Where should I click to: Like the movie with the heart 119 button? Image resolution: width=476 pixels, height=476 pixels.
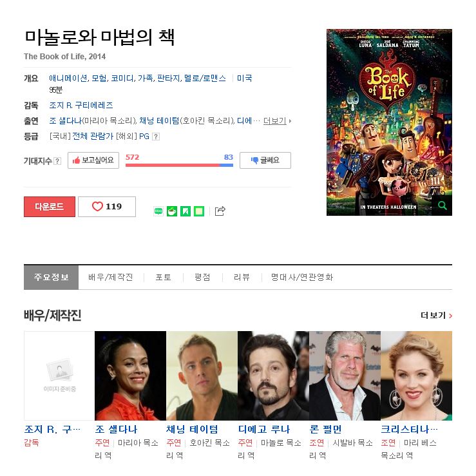(107, 207)
